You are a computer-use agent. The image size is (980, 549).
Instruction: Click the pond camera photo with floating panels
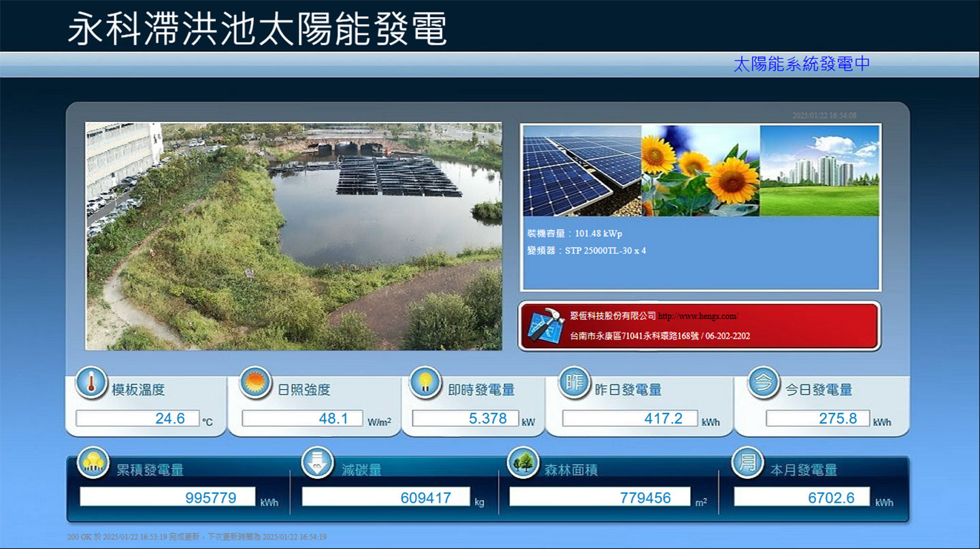pyautogui.click(x=293, y=236)
